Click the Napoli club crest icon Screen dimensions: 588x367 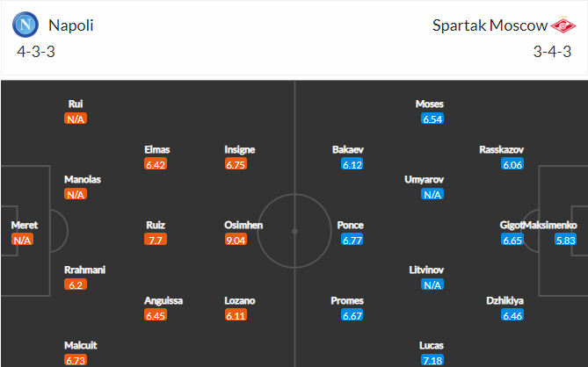pyautogui.click(x=25, y=25)
